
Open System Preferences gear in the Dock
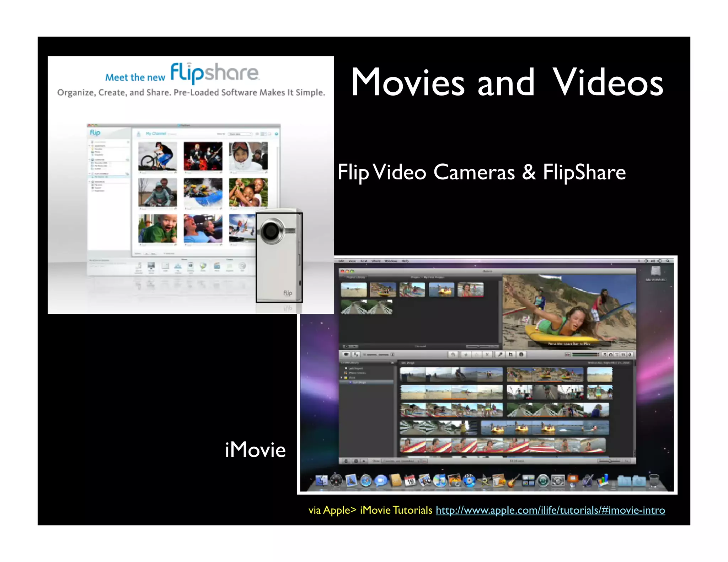[558, 481]
